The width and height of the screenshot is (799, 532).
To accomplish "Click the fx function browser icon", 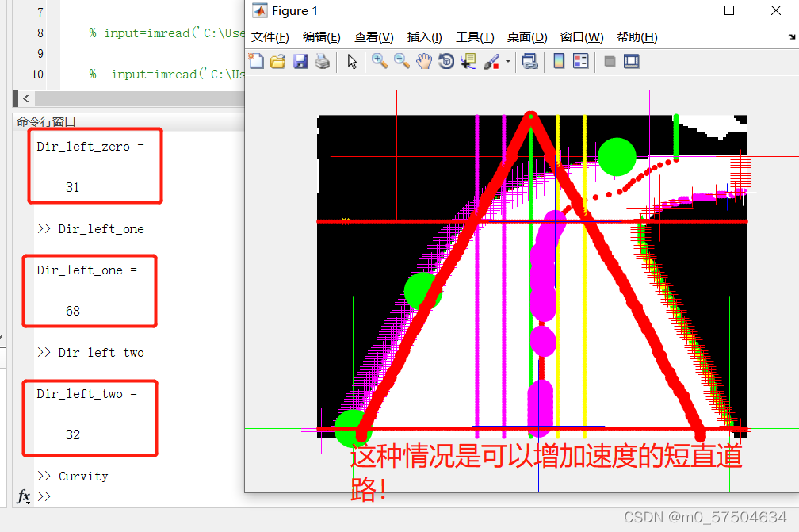I will [x=24, y=496].
